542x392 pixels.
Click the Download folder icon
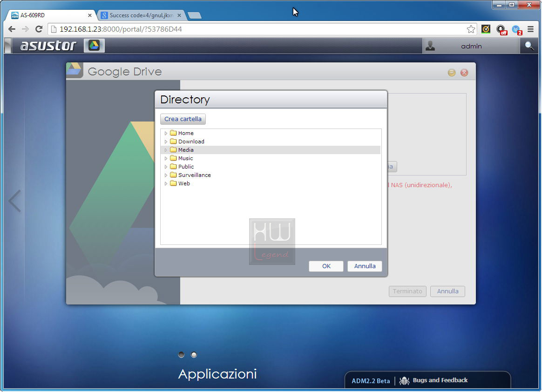173,142
